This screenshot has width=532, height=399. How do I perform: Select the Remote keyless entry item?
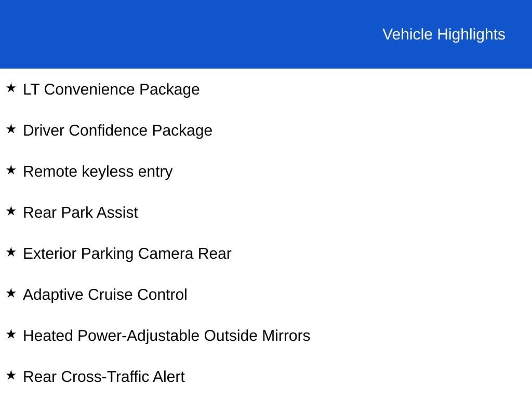(x=98, y=171)
